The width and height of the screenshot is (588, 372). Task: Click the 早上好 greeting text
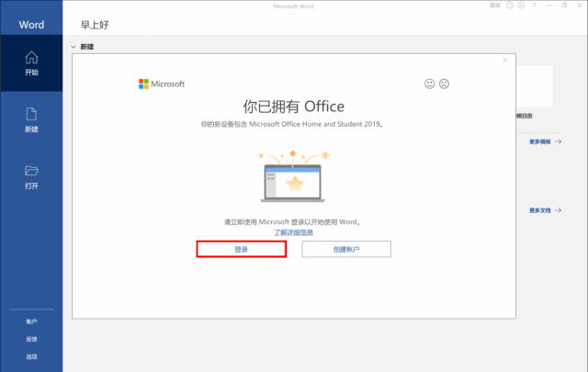point(95,25)
